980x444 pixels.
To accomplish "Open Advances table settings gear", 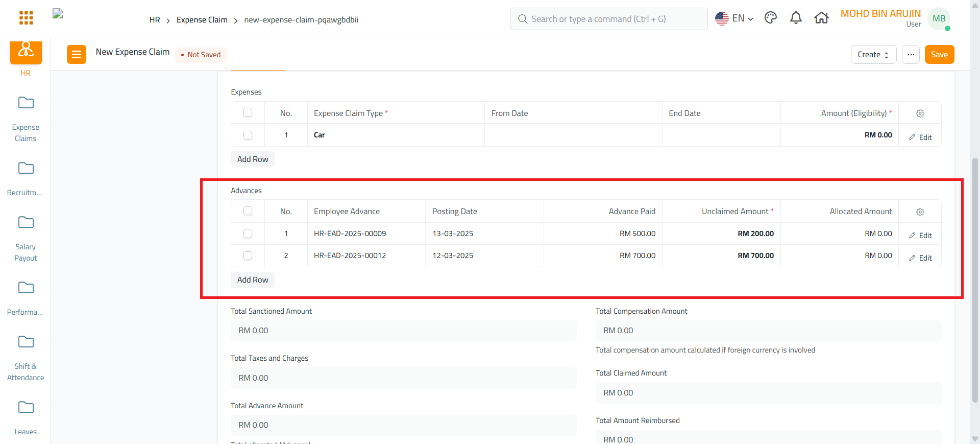I will pyautogui.click(x=920, y=212).
